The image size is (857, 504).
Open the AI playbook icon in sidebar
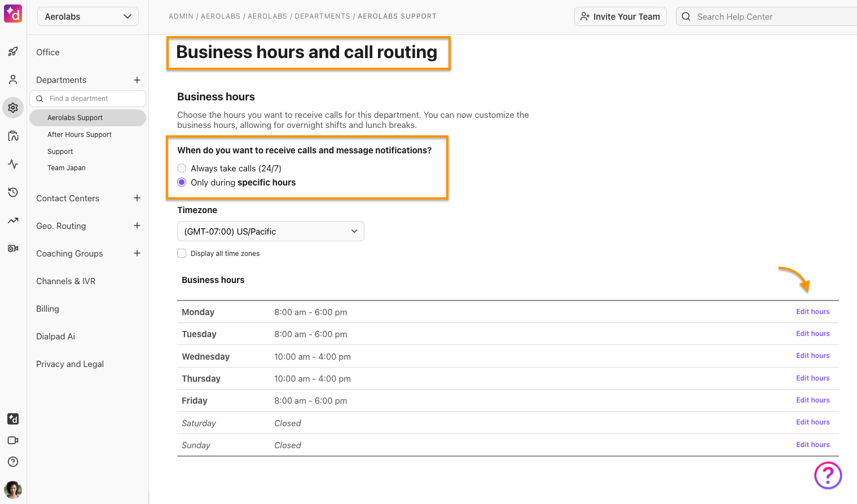click(13, 136)
